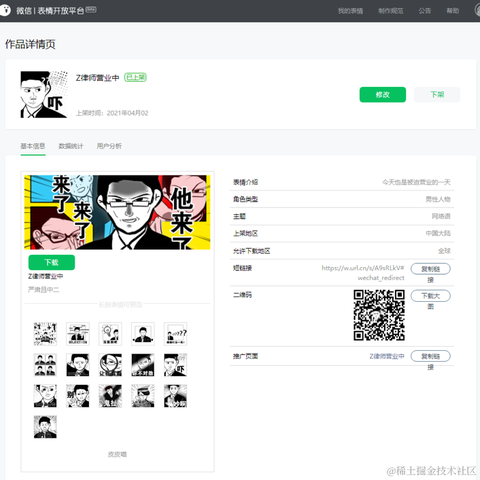The height and width of the screenshot is (480, 480).
Task: Copy the 推广页面 link with 复制链接 button
Action: pos(430,356)
